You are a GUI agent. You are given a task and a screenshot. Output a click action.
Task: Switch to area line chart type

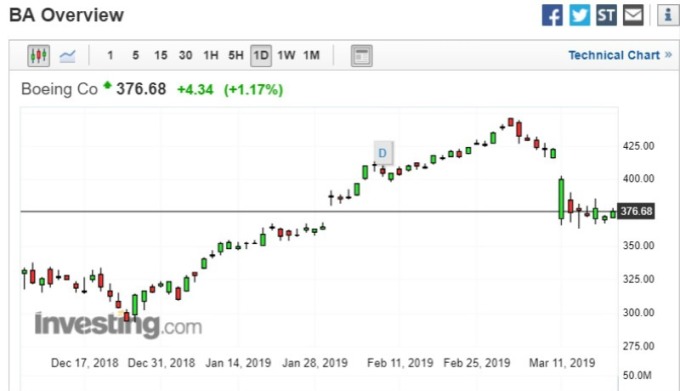(67, 55)
